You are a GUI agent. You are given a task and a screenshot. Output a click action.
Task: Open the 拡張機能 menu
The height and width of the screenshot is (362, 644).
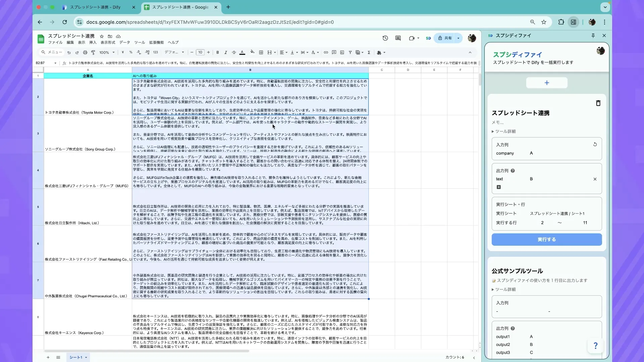(x=156, y=43)
